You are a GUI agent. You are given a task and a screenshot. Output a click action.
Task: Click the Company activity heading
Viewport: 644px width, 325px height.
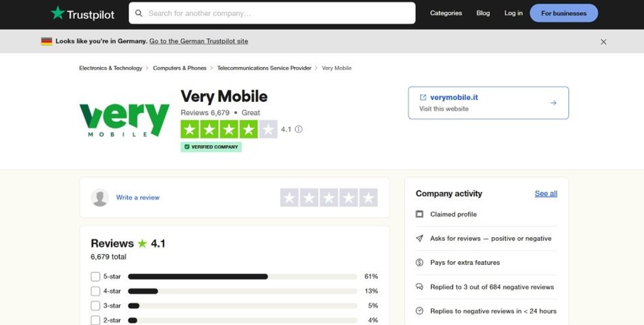449,194
